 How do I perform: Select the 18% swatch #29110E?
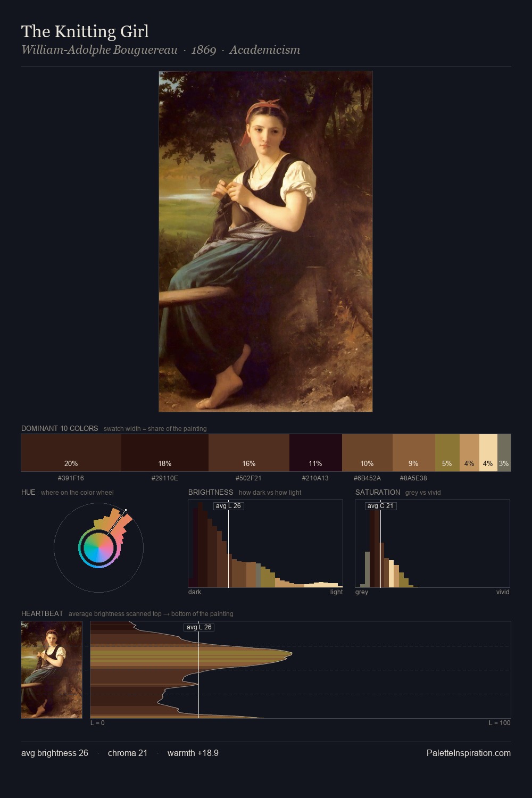point(165,453)
